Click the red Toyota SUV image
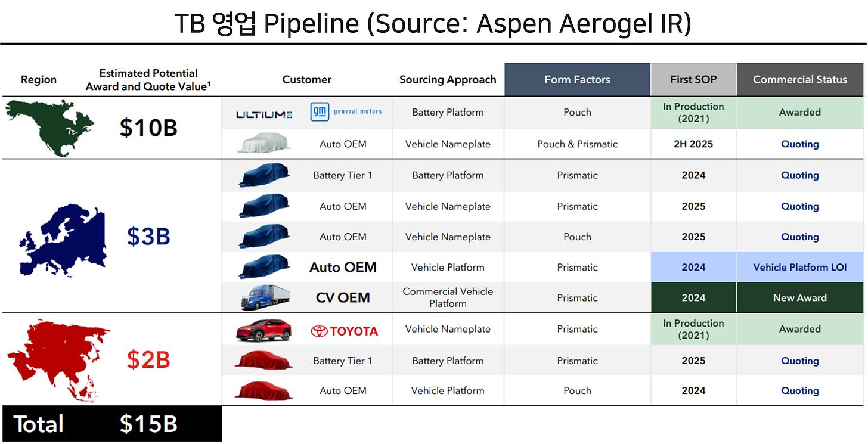Viewport: 868px width, 444px height. pos(264,330)
